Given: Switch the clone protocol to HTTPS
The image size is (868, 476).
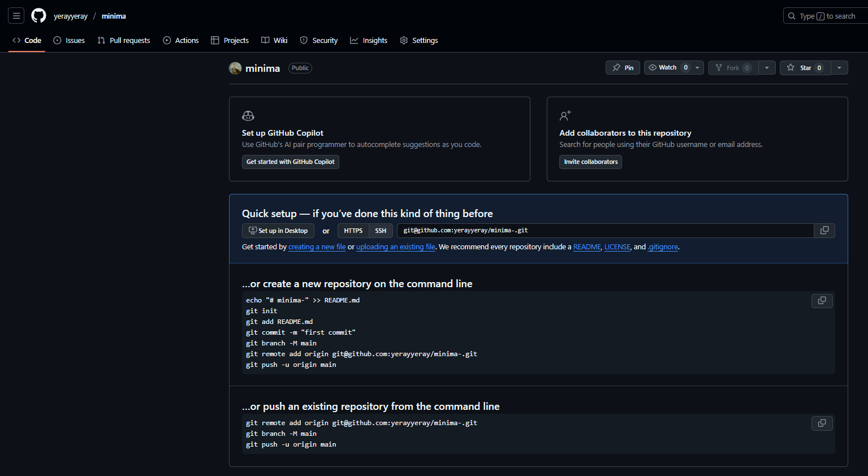Looking at the screenshot, I should pyautogui.click(x=352, y=231).
